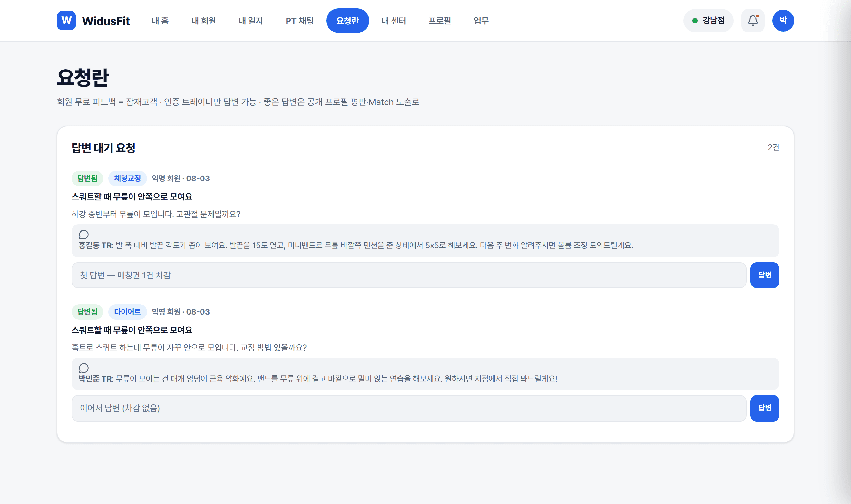Viewport: 851px width, 504px height.
Task: Click 답변됨 badge on 체형교정 request
Action: [87, 178]
